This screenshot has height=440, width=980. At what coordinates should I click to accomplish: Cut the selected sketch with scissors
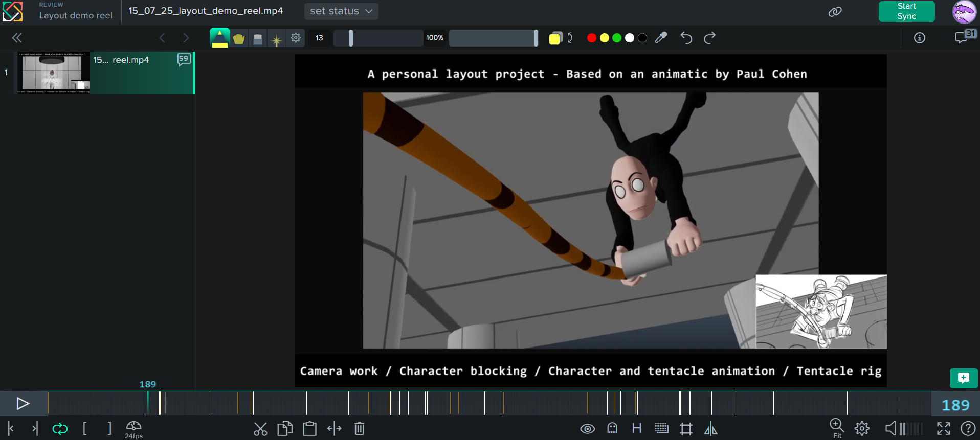click(260, 429)
